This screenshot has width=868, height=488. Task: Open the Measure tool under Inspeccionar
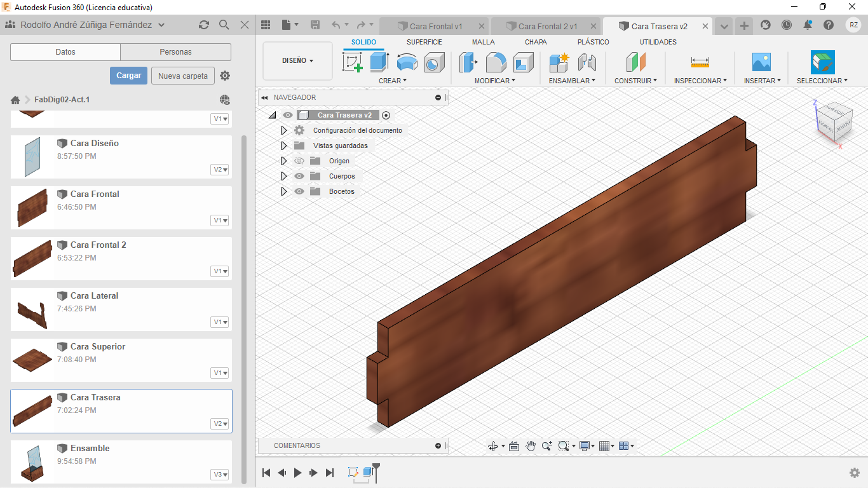(700, 62)
